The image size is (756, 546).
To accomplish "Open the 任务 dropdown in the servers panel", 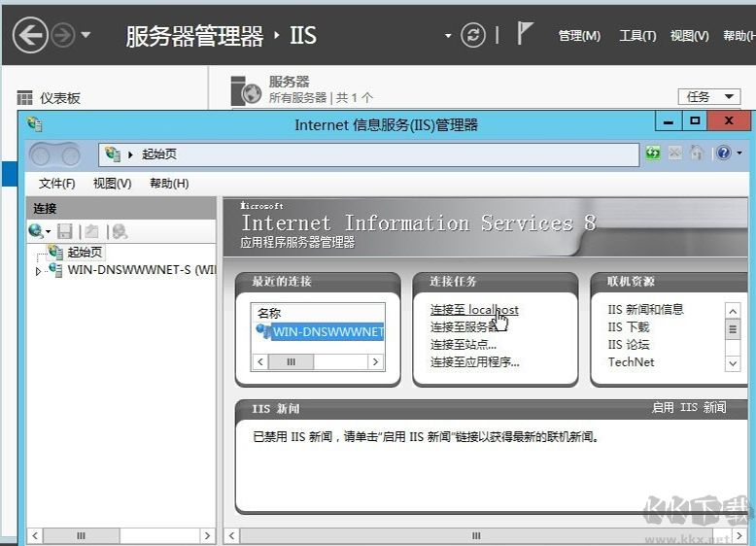I will tap(708, 97).
